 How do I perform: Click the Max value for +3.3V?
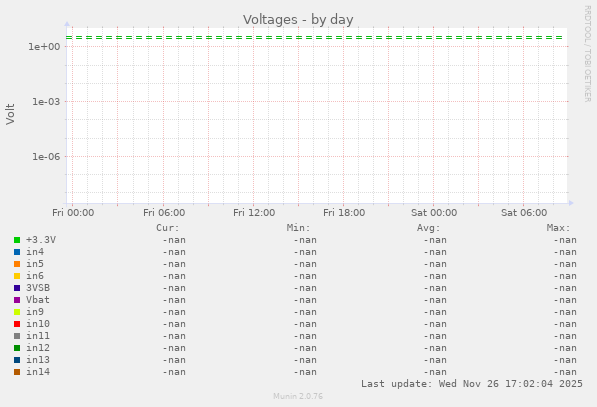pos(565,240)
